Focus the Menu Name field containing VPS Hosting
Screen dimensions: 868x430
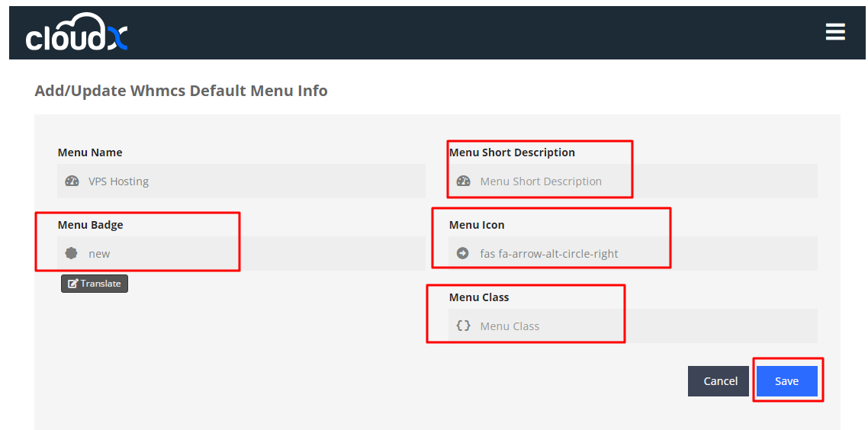252,181
